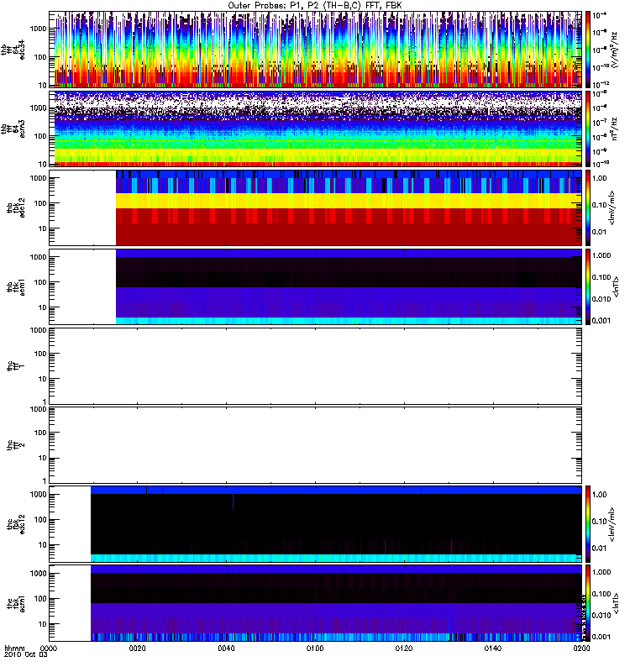Click the 1000 tick on the thc fff 1 panel

38,330
